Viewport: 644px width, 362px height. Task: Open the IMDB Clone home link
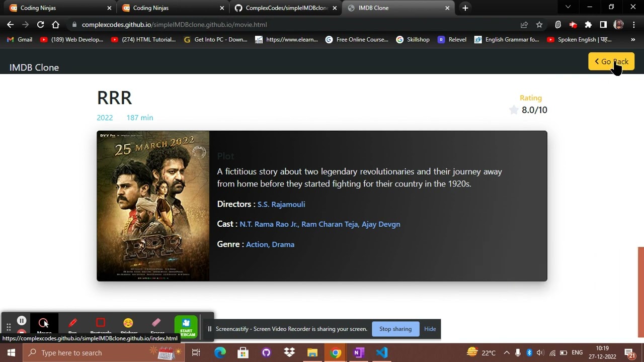[x=34, y=67]
